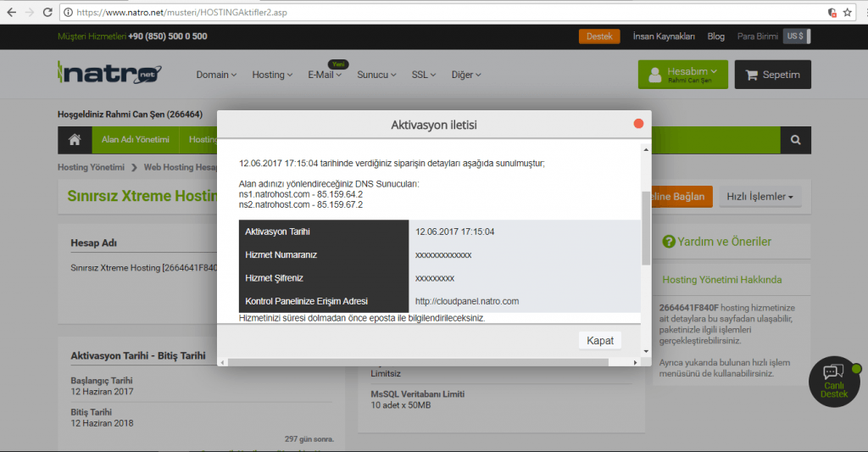Expand the Sunucu menu
Viewport: 868px width, 452px height.
[x=376, y=75]
